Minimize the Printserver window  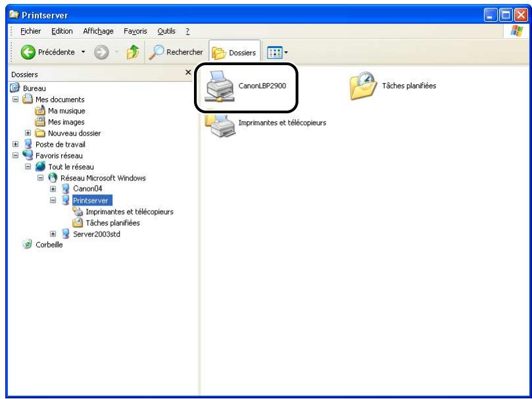pyautogui.click(x=491, y=15)
